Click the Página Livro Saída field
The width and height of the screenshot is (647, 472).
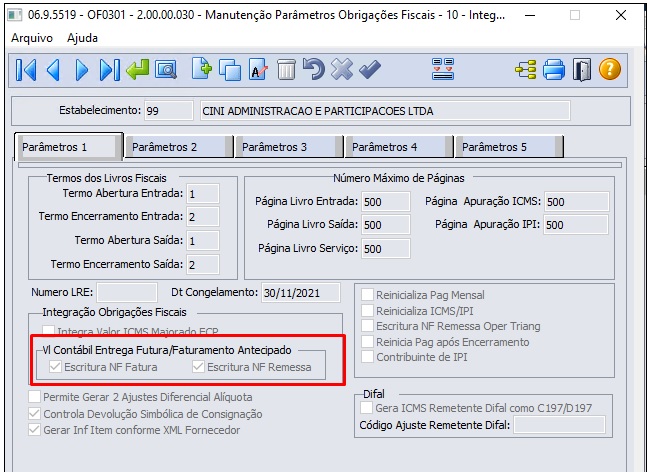[x=386, y=225]
